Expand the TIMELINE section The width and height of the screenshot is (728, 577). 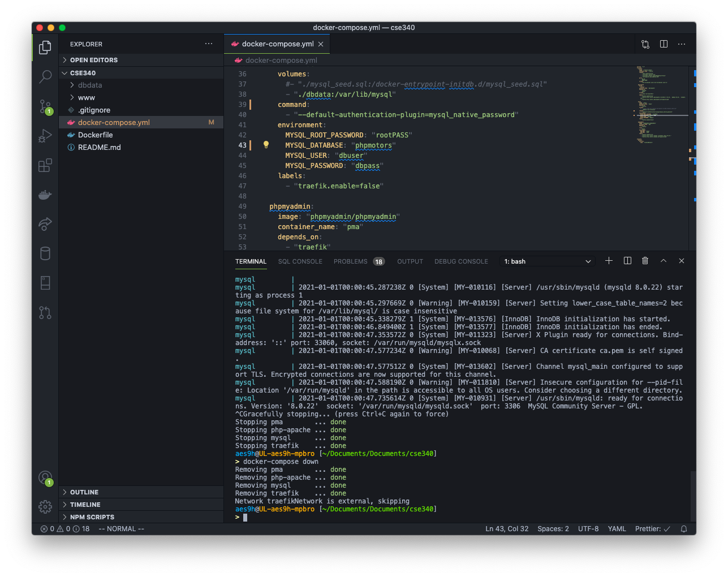(141, 505)
